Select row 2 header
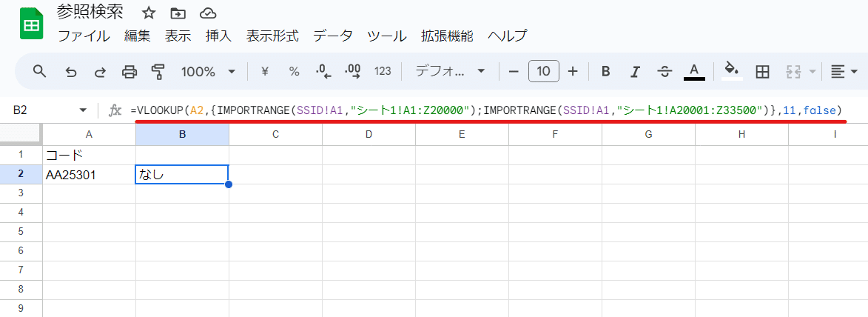Image resolution: width=868 pixels, height=317 pixels. click(x=21, y=174)
